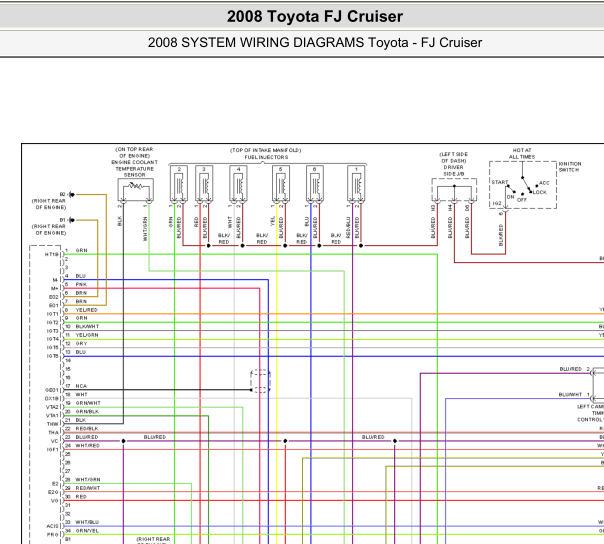Click the "2008 Toyota FJ Cruiser" heading
This screenshot has height=544, width=604.
tap(315, 17)
